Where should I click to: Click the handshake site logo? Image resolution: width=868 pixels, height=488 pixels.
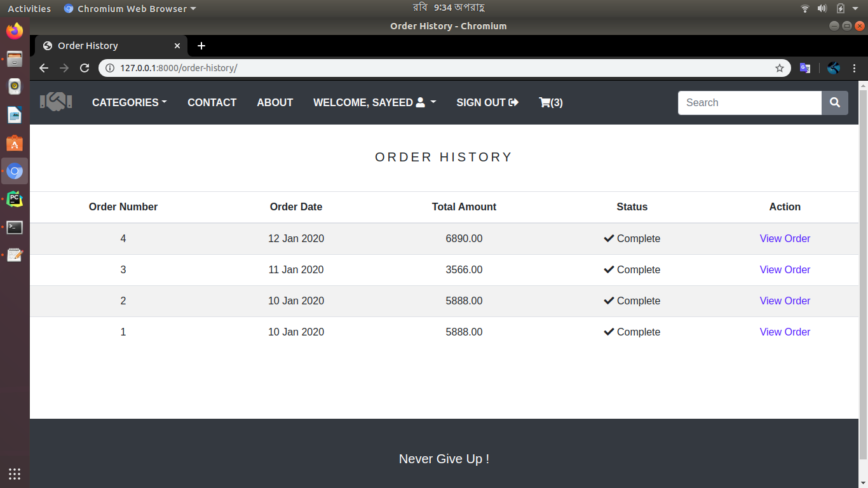pyautogui.click(x=56, y=102)
